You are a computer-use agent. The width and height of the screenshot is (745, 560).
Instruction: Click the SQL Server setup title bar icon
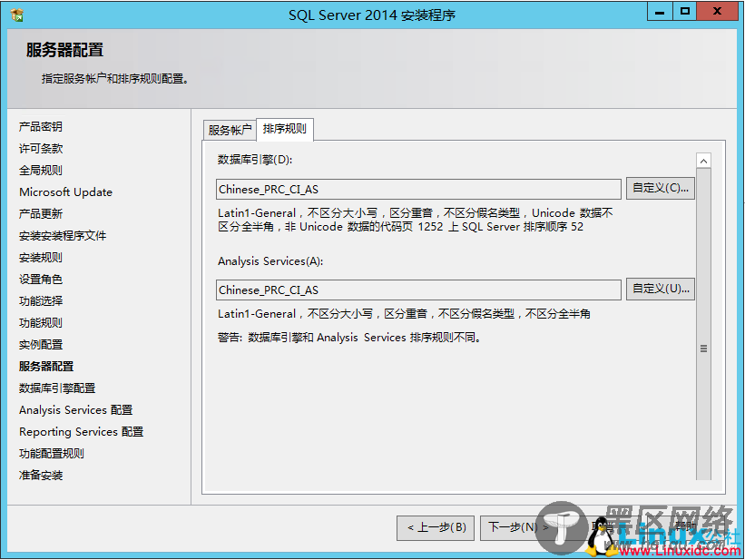click(x=16, y=15)
